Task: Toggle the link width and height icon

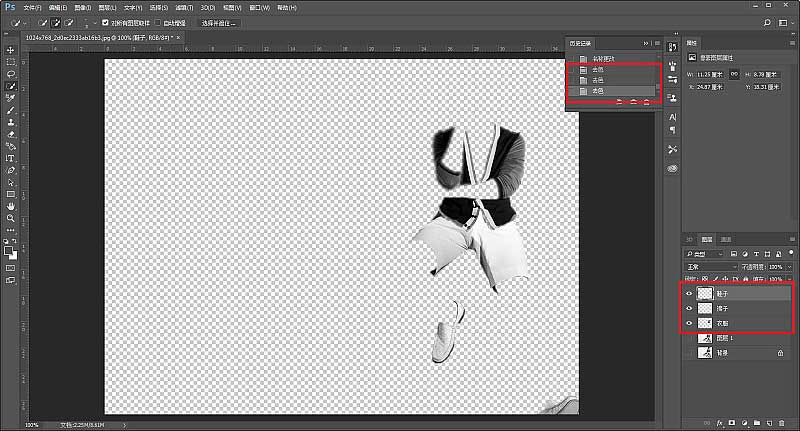Action: coord(734,74)
